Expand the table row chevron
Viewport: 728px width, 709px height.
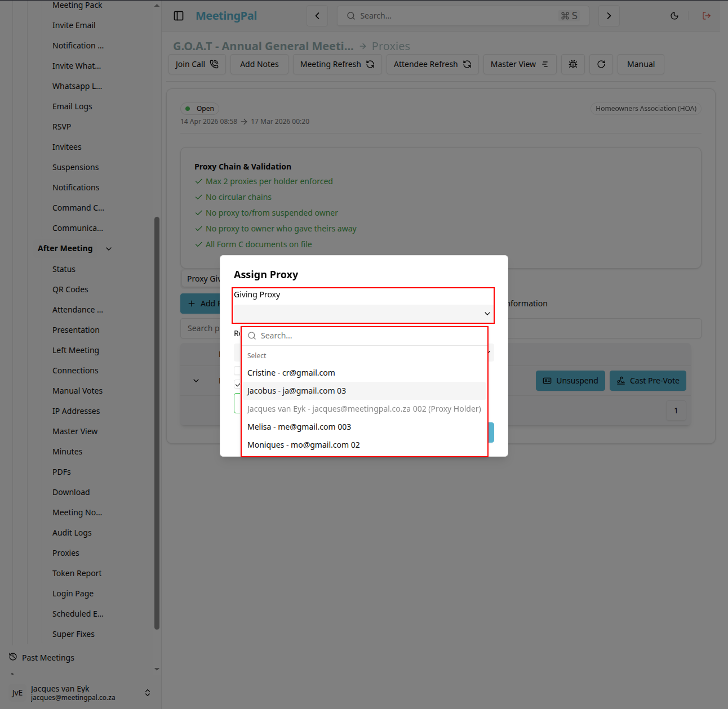196,381
